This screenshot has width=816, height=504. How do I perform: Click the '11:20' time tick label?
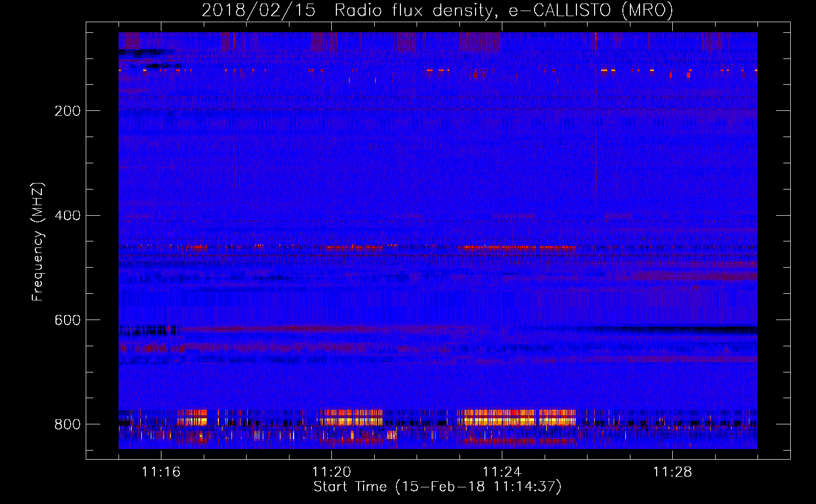[331, 472]
